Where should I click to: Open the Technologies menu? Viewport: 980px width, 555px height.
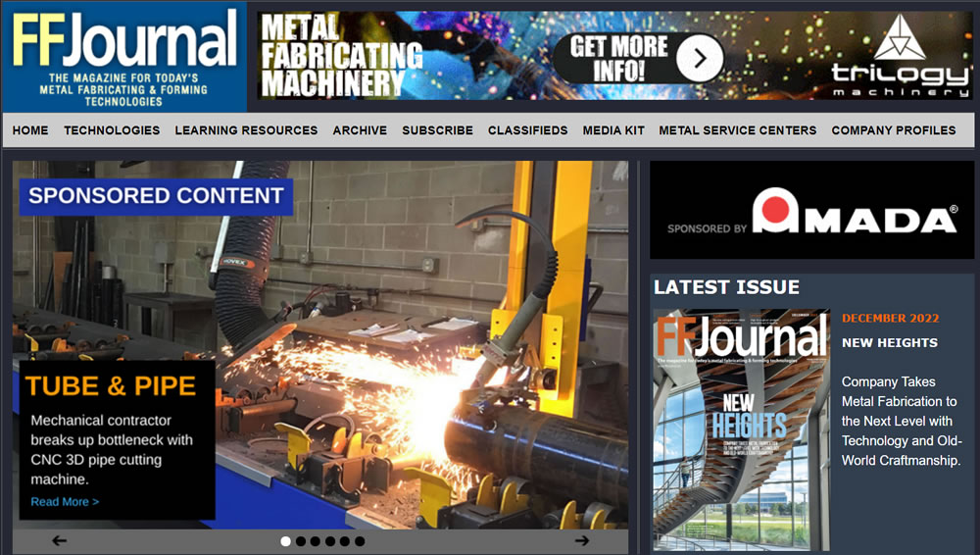pos(112,130)
